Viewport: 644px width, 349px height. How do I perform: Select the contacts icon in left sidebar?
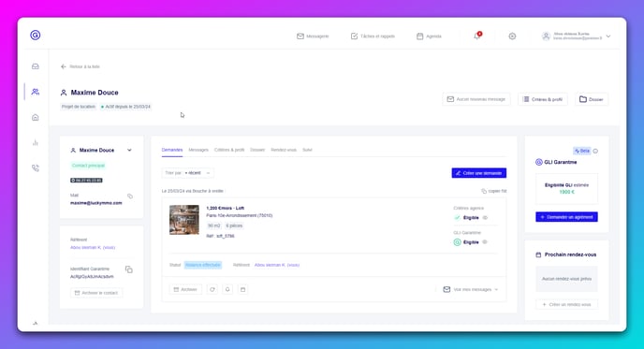pyautogui.click(x=36, y=92)
